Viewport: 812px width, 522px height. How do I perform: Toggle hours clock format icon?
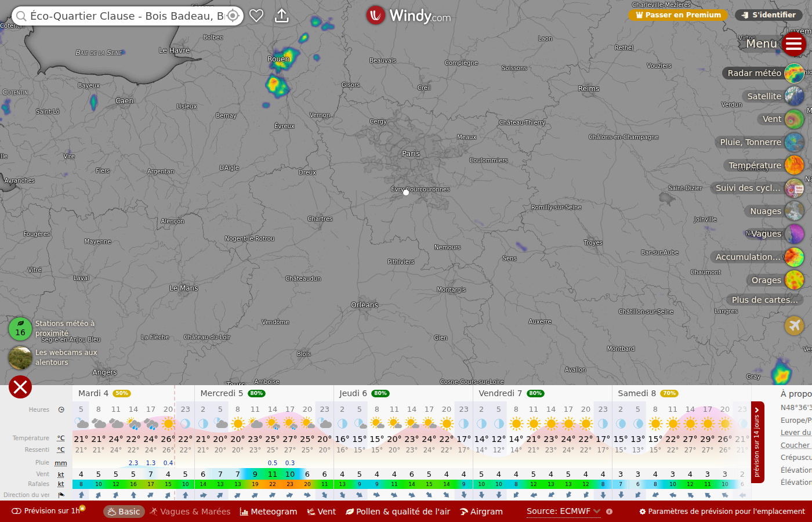[x=61, y=409]
